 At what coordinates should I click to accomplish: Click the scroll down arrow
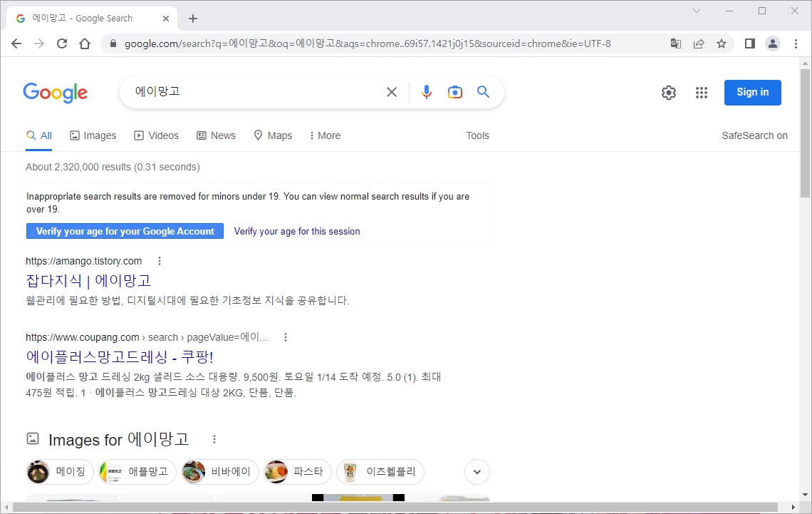(x=805, y=495)
